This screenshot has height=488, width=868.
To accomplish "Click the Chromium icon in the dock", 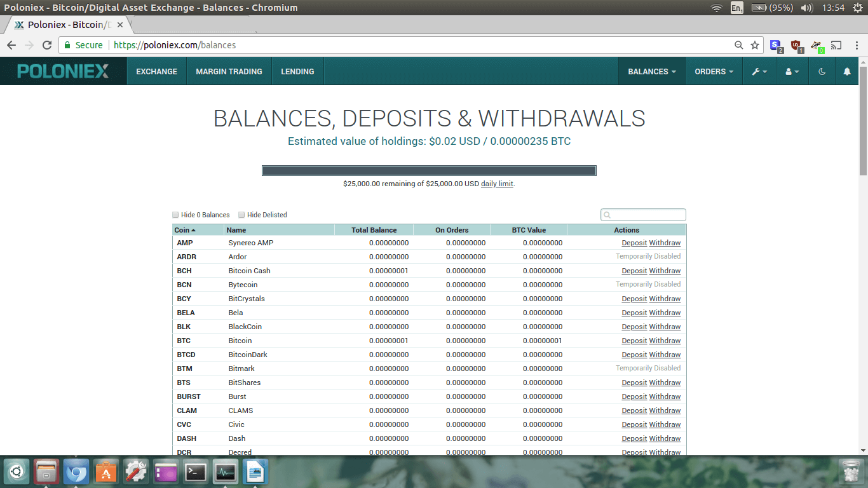I will click(x=76, y=472).
